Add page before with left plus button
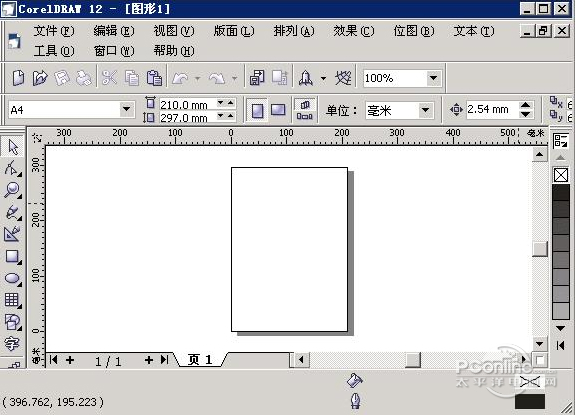 pyautogui.click(x=70, y=360)
